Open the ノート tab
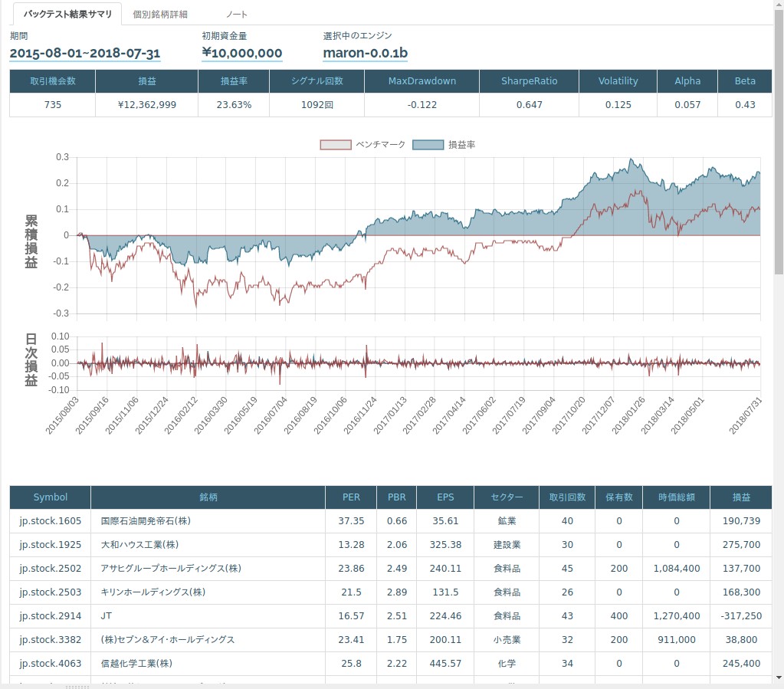Viewport: 784px width, 689px height. 237,14
